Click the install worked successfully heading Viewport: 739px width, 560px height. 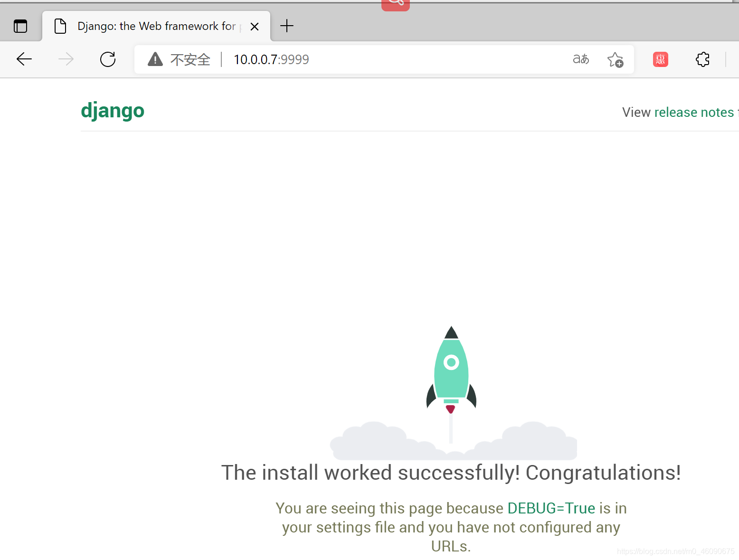(451, 473)
